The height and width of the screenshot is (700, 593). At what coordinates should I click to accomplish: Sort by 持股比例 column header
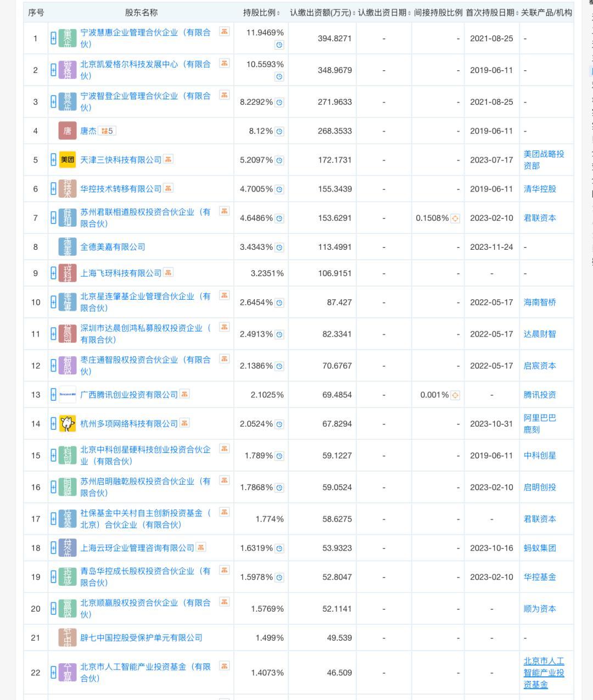(x=261, y=12)
